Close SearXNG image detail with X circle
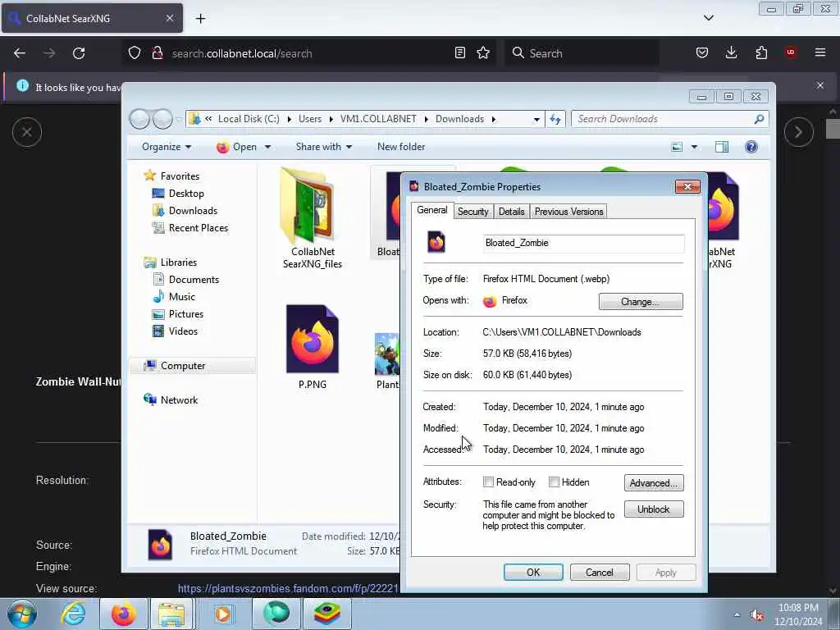Screen dimensions: 840x630 27,132
